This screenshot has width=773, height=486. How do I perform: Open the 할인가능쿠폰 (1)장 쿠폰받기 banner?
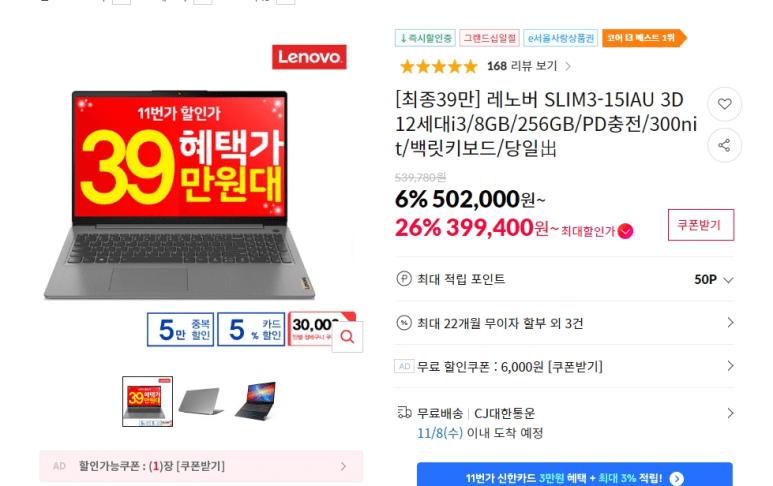[x=201, y=466]
